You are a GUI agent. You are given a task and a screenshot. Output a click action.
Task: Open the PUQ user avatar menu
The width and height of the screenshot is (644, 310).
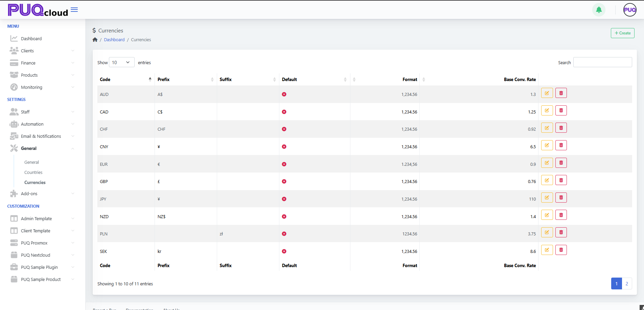tap(630, 10)
